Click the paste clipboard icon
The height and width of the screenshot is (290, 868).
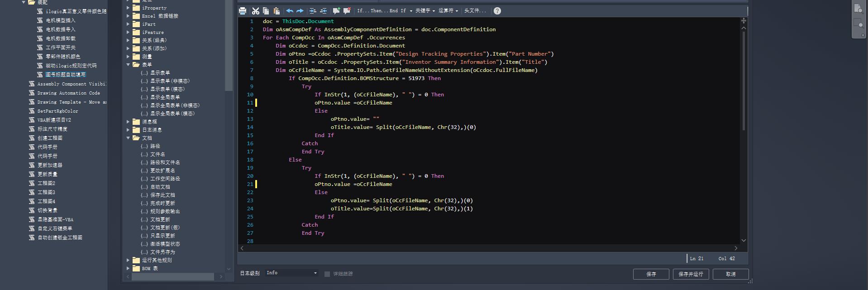tap(277, 11)
